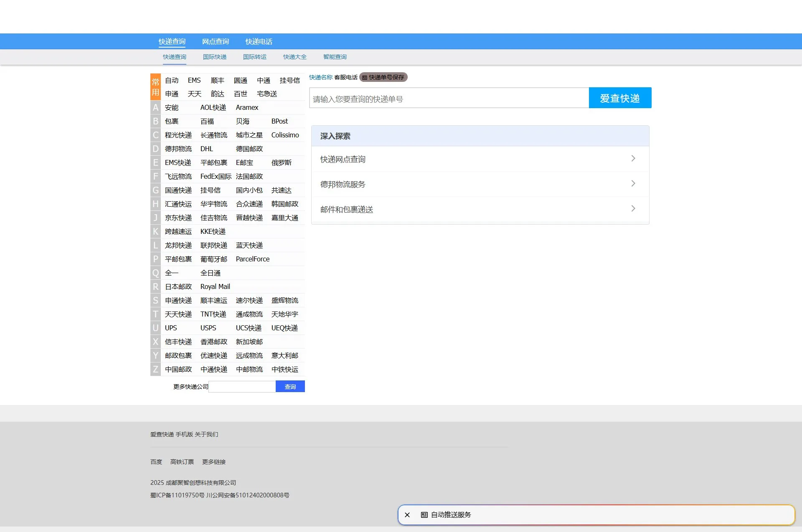Switch to the 网点查询 top tab
Viewport: 802px width, 532px height.
click(x=216, y=41)
